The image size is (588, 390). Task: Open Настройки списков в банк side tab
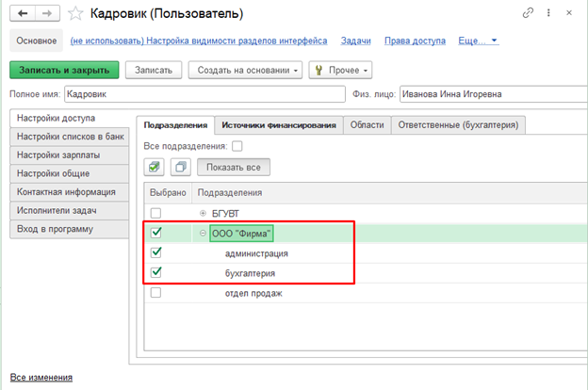(x=70, y=137)
